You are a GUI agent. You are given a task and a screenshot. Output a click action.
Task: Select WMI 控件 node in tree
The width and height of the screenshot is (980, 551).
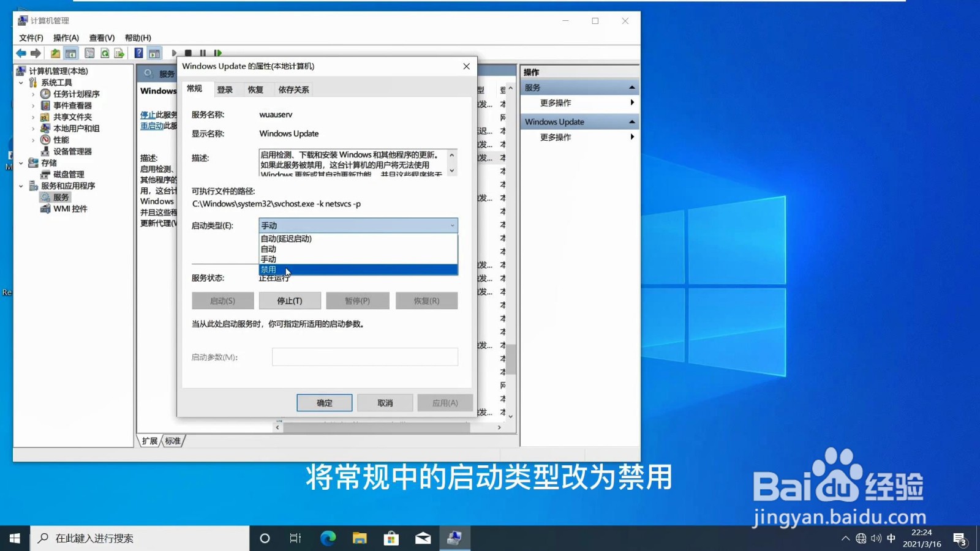coord(70,209)
